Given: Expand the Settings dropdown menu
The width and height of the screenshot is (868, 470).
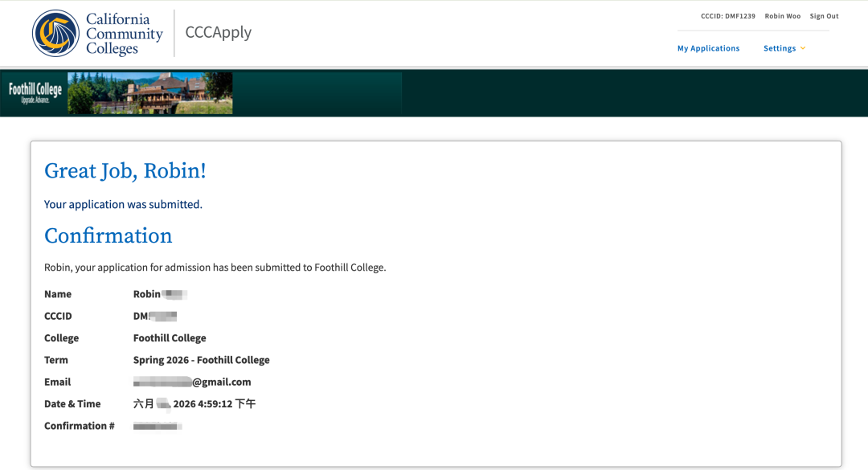Looking at the screenshot, I should pyautogui.click(x=784, y=48).
